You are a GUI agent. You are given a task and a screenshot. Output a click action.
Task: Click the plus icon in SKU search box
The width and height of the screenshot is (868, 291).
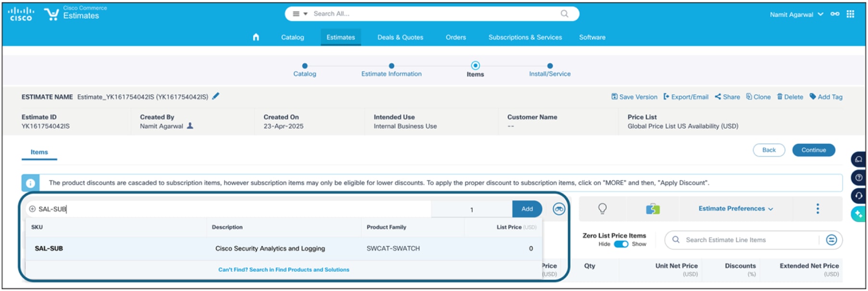coord(32,209)
